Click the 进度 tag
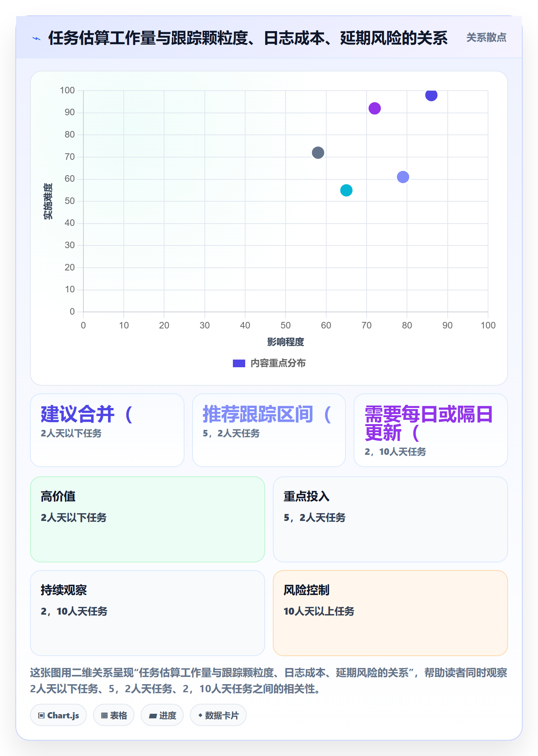 (x=162, y=715)
